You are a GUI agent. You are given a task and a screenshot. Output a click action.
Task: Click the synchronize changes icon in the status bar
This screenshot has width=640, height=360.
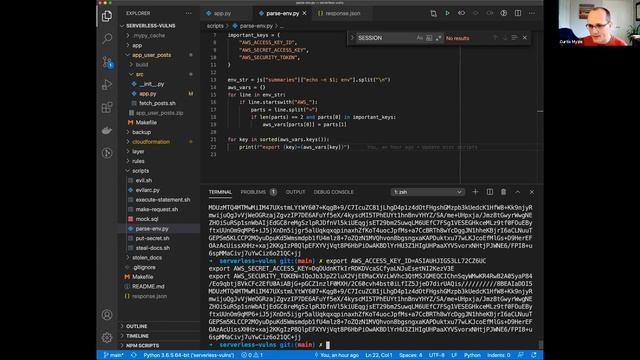pos(133,355)
